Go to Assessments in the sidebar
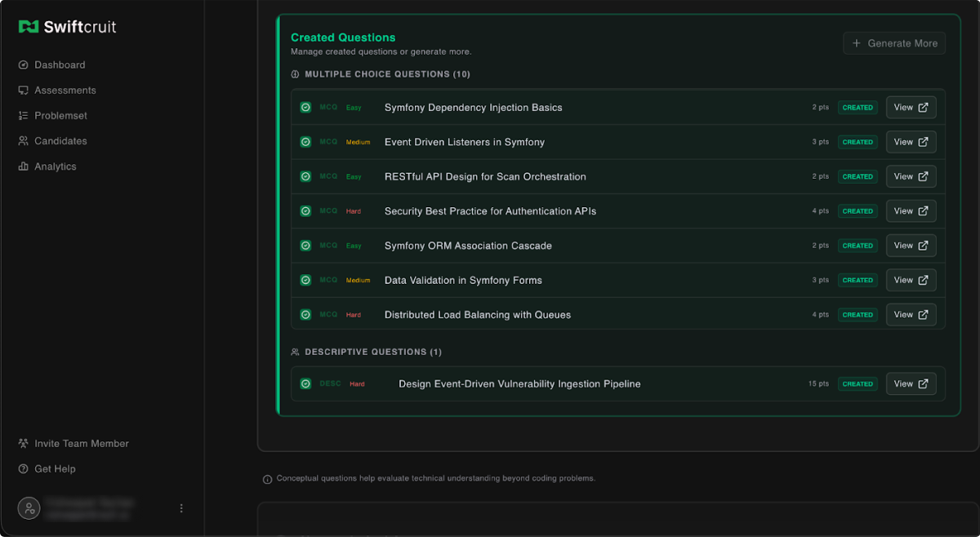Viewport: 980px width, 541px height. click(x=65, y=91)
